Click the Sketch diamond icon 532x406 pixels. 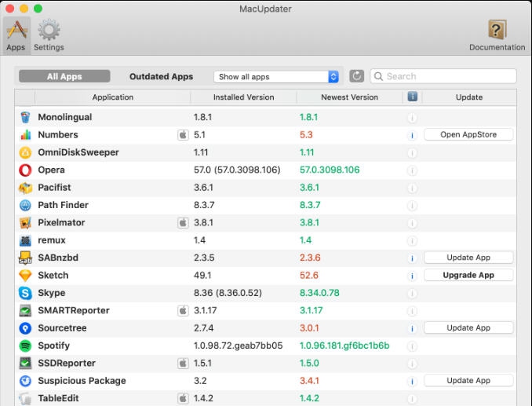(x=25, y=276)
